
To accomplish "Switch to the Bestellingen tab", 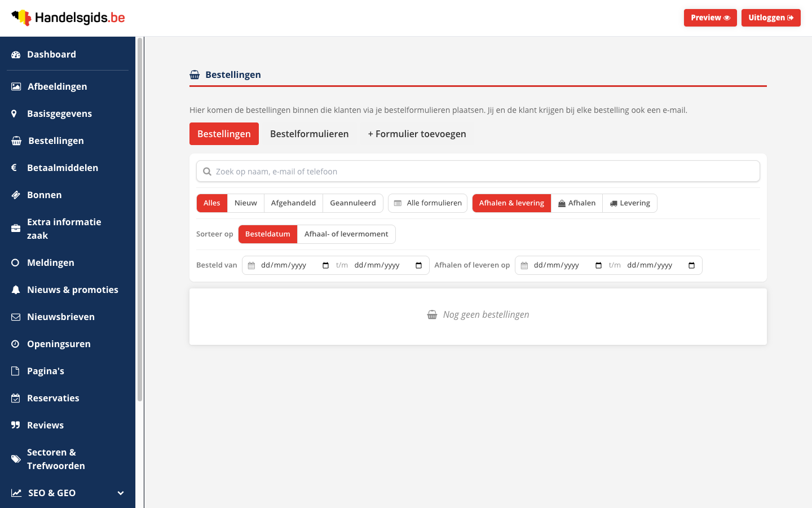I will [224, 134].
